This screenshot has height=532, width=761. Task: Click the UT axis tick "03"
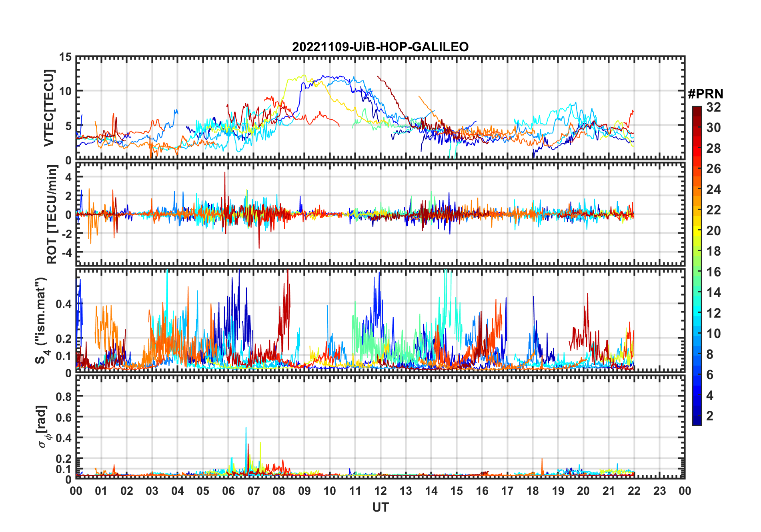coord(152,491)
